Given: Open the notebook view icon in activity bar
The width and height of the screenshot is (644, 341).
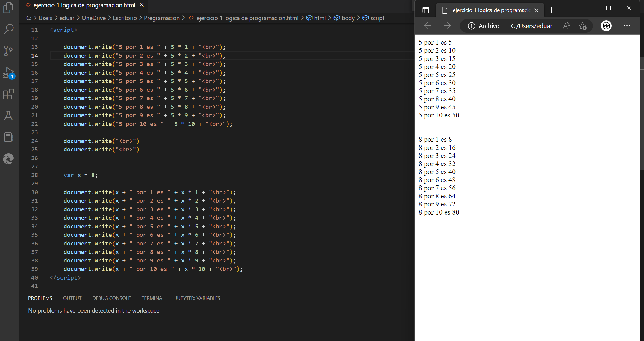Looking at the screenshot, I should [8, 137].
